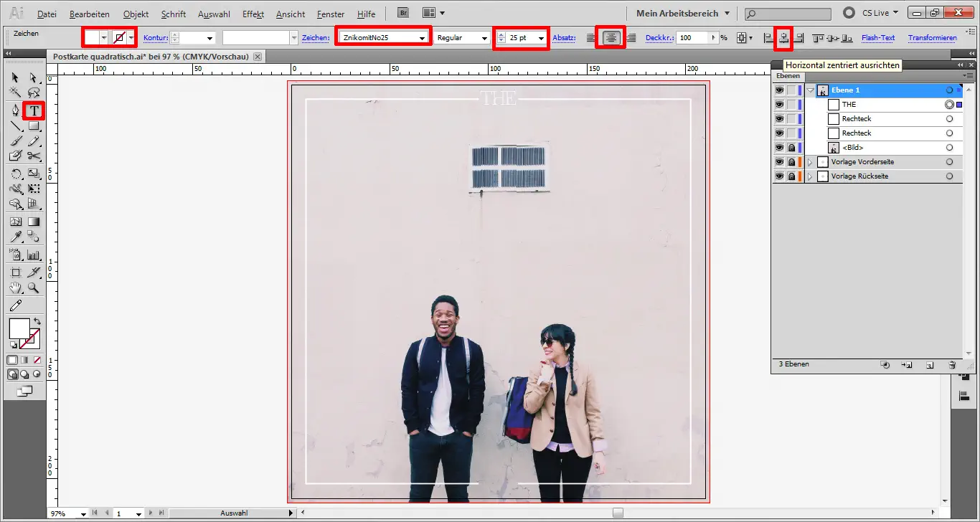Click the Transformieren link
The image size is (980, 522).
[x=932, y=38]
